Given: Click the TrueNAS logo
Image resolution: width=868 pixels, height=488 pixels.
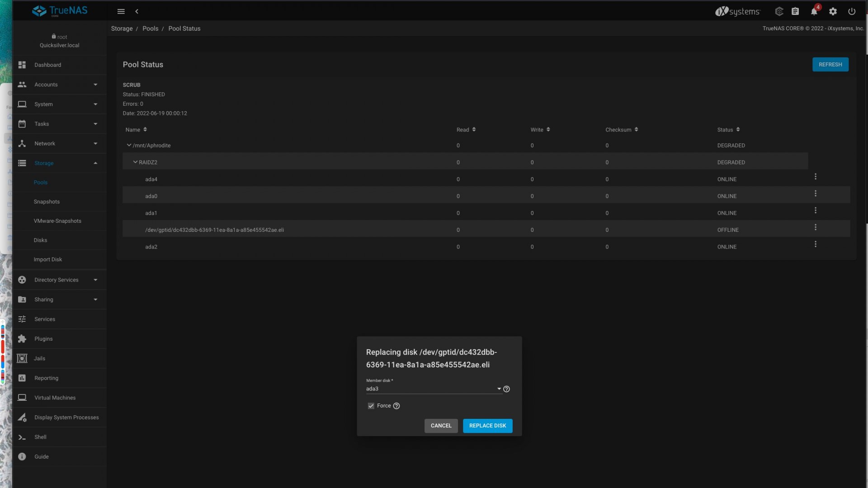Looking at the screenshot, I should [60, 11].
